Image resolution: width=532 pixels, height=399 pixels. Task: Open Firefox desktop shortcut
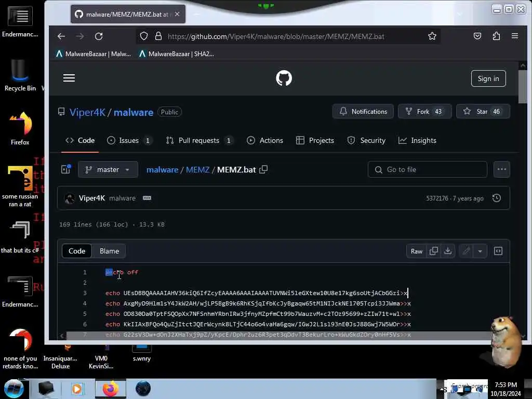click(20, 129)
